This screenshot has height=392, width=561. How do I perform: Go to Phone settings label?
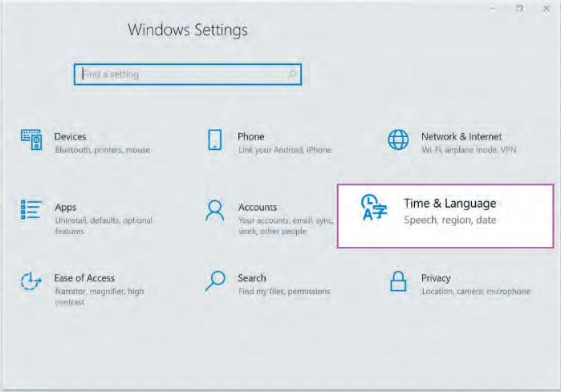251,136
